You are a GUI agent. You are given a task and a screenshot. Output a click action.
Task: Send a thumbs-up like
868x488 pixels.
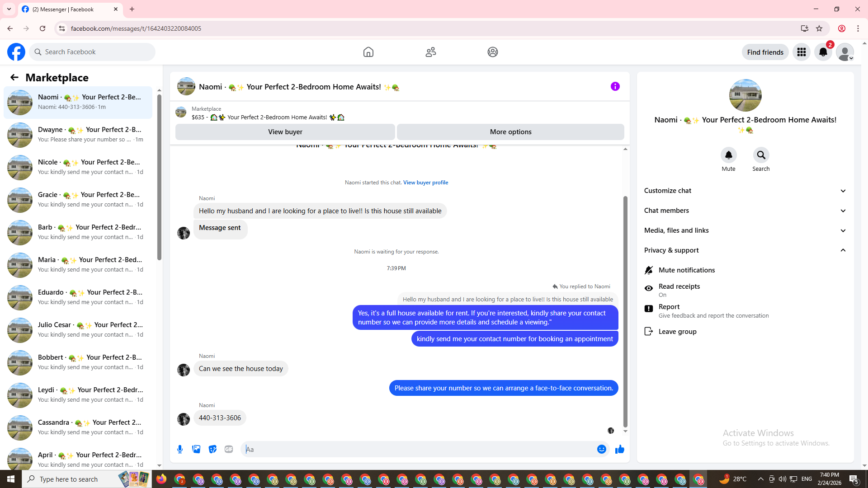(619, 449)
